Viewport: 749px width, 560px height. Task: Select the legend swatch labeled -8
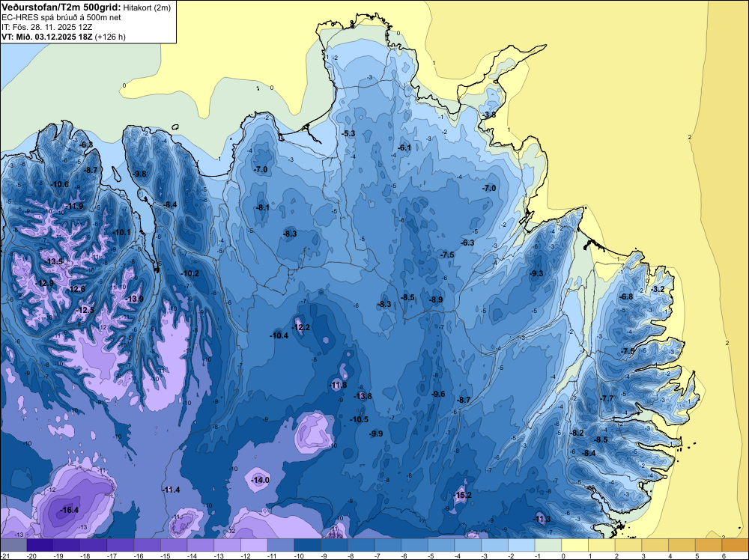click(361, 545)
